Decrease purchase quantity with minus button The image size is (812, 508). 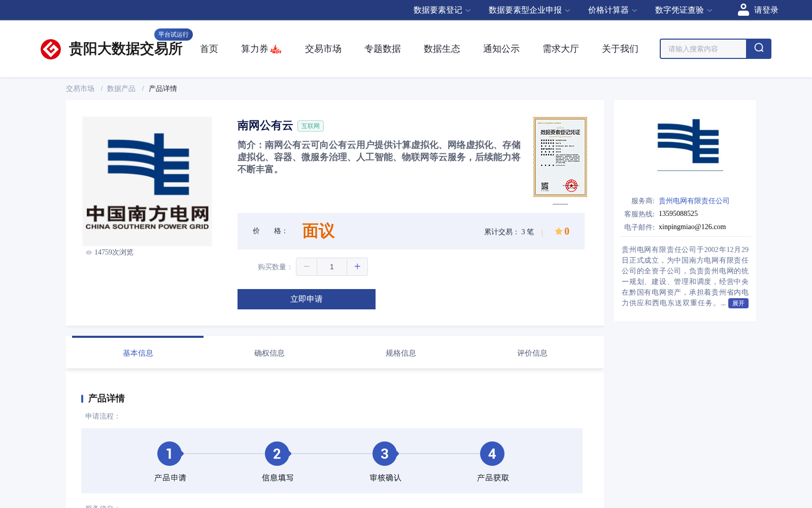(x=307, y=267)
